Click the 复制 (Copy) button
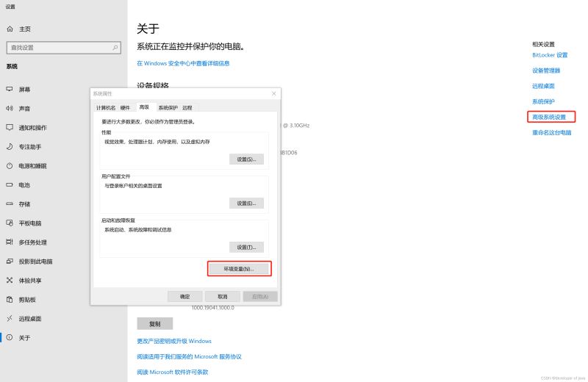588x382 pixels. click(x=155, y=324)
